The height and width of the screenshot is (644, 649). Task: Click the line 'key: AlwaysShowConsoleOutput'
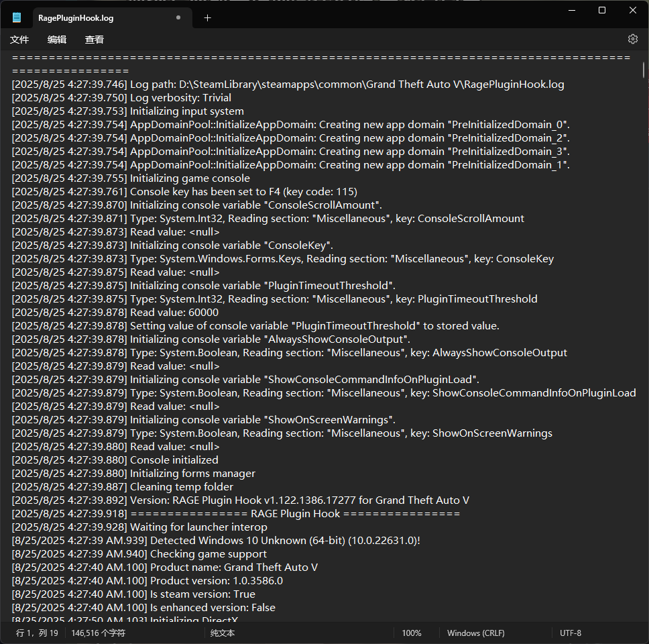[x=290, y=353]
